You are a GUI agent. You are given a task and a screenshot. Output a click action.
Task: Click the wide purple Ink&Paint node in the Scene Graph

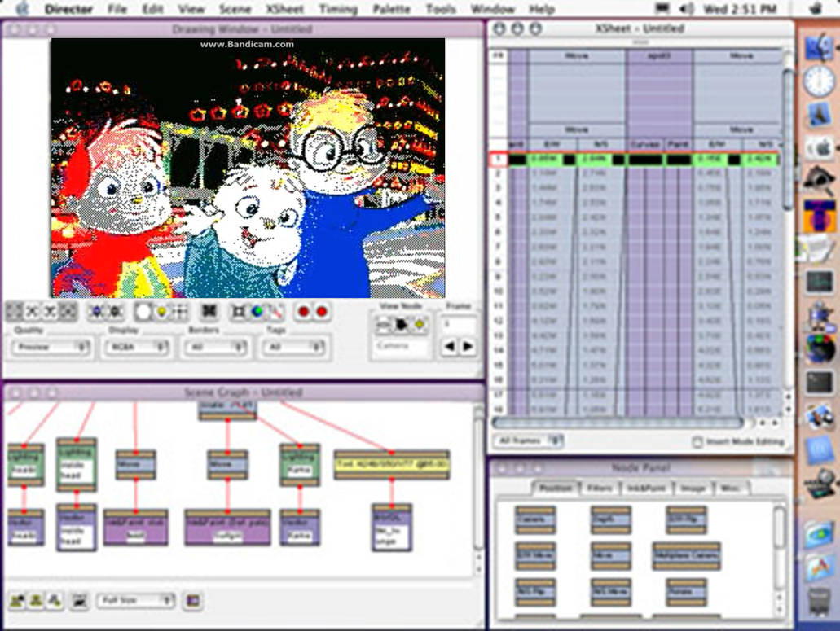tap(227, 527)
